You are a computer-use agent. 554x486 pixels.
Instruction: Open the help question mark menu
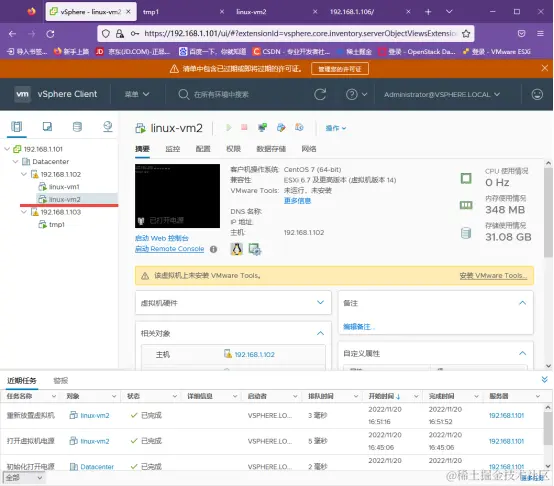(x=356, y=94)
